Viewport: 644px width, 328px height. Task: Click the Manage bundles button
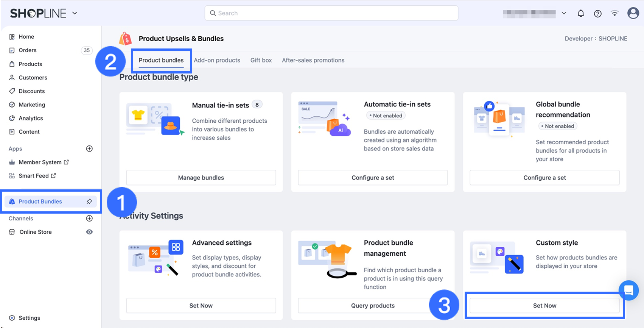point(201,178)
